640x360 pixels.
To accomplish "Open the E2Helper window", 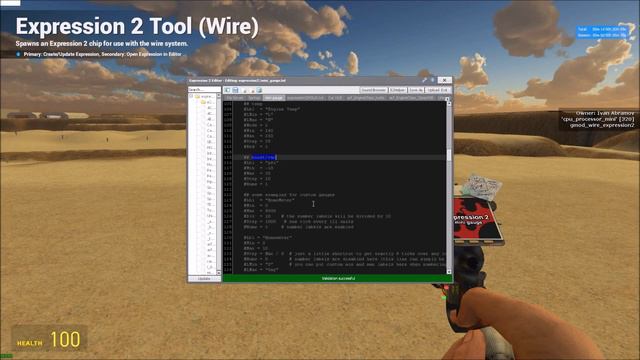I will coord(397,90).
